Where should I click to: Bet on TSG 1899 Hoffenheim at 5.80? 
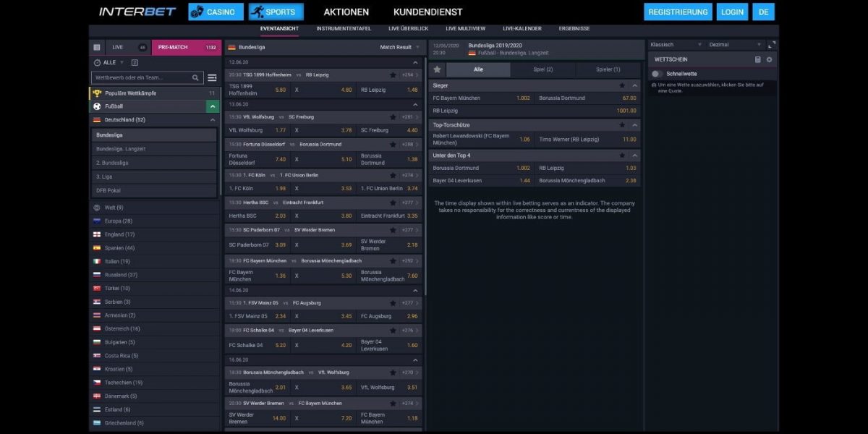(258, 90)
